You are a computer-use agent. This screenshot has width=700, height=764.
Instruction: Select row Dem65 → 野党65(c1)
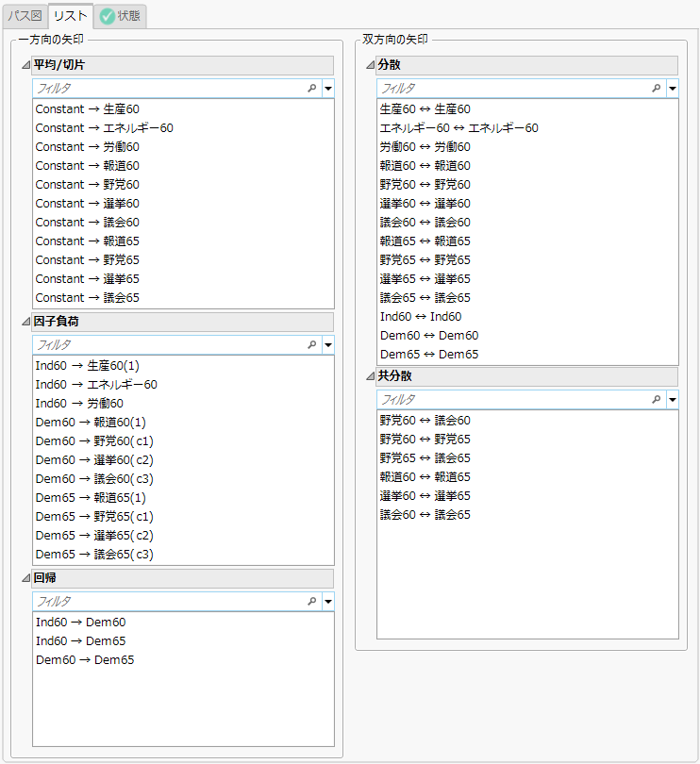point(183,517)
